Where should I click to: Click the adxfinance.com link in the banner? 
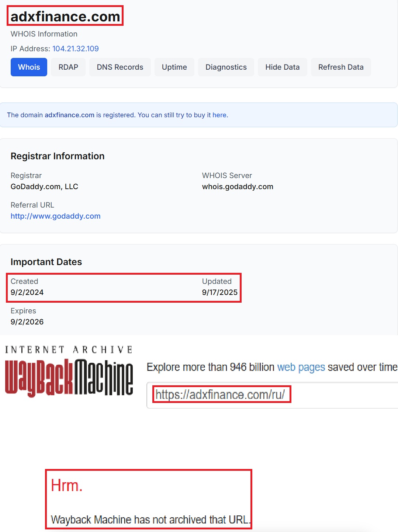click(69, 115)
